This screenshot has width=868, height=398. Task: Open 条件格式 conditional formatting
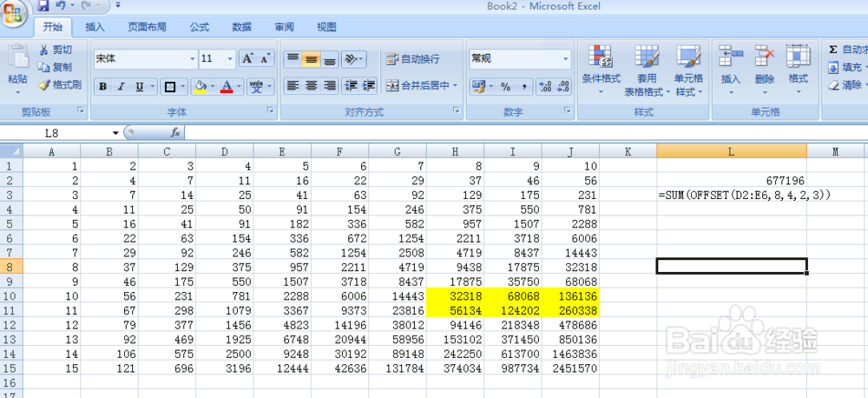click(602, 70)
